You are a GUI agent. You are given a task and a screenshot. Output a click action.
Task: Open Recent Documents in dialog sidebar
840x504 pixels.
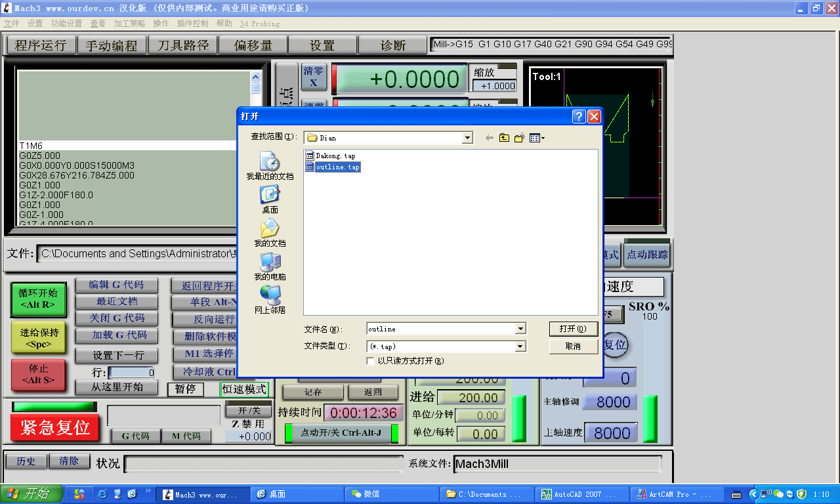(x=270, y=166)
